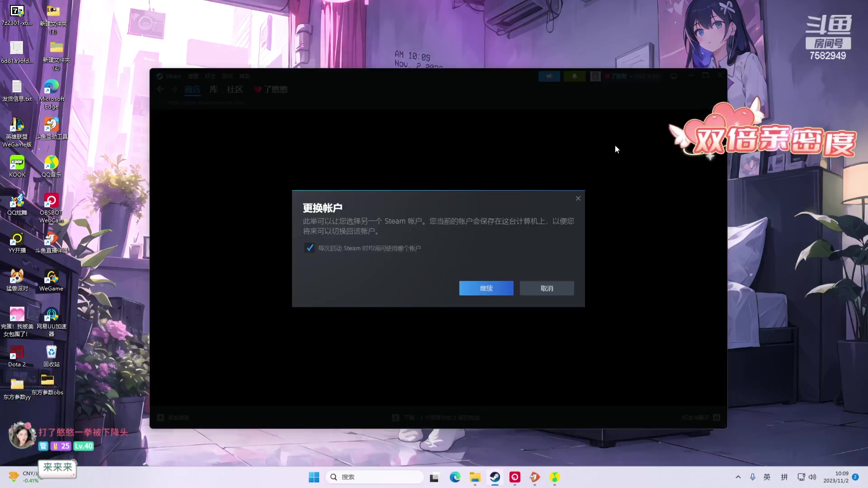
Task: Click 添加游戏 at Steam window bottom
Action: coord(174,418)
